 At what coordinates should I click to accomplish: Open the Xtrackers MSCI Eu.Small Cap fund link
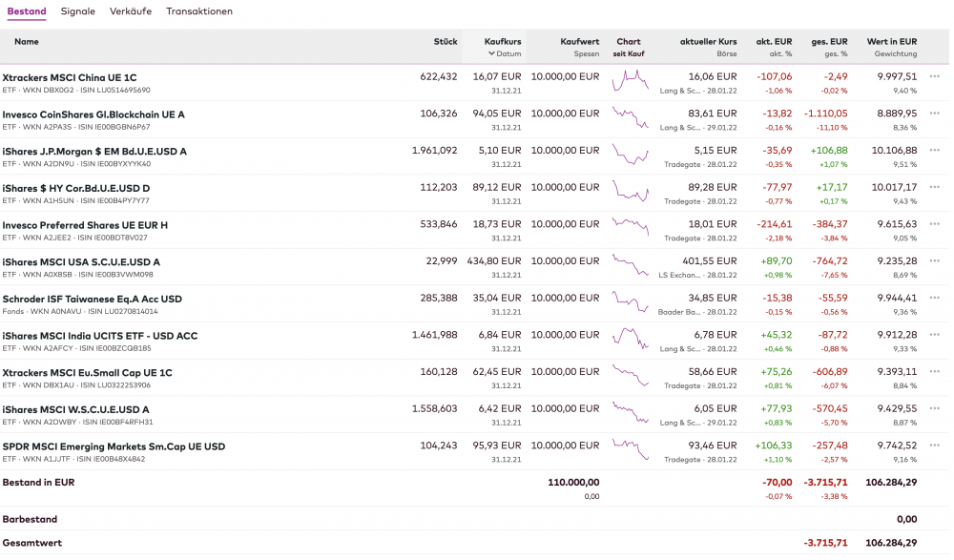tap(88, 373)
